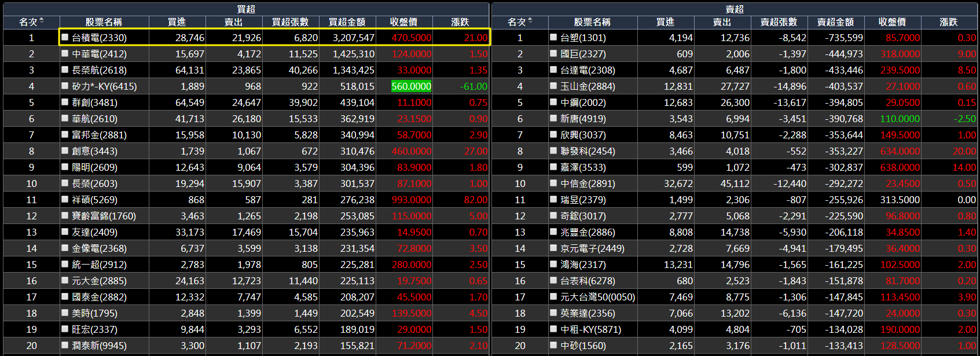
Task: Select stock name 長榮(2603)
Action: pos(94,183)
